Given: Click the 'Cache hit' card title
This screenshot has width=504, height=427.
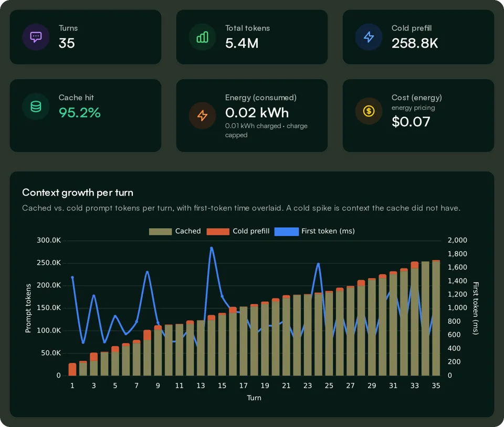Looking at the screenshot, I should pos(76,98).
